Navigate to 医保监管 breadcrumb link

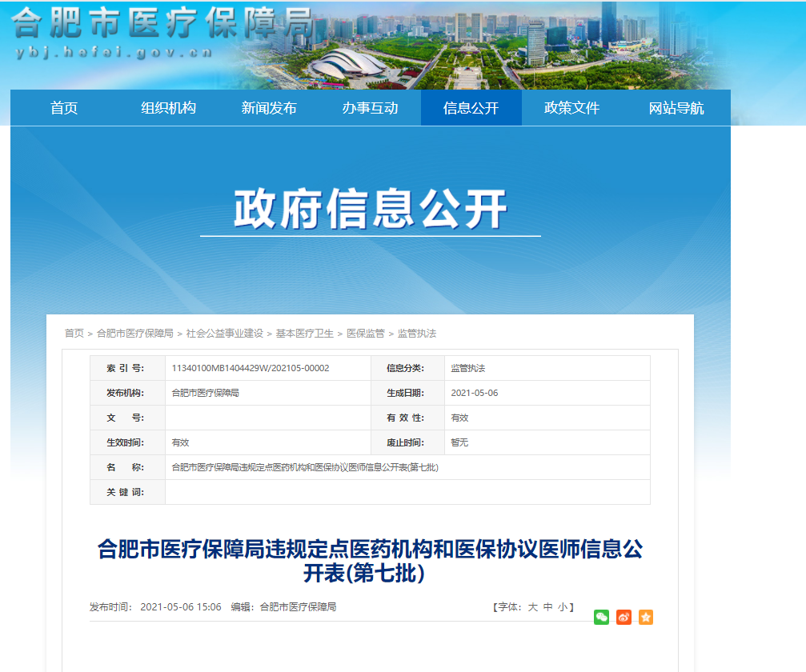click(365, 333)
